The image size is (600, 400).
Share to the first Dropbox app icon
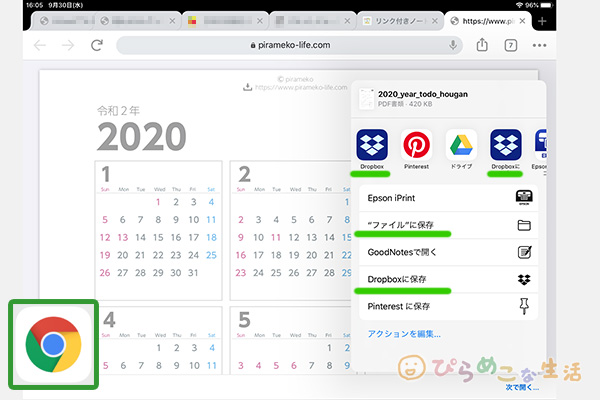tap(372, 145)
